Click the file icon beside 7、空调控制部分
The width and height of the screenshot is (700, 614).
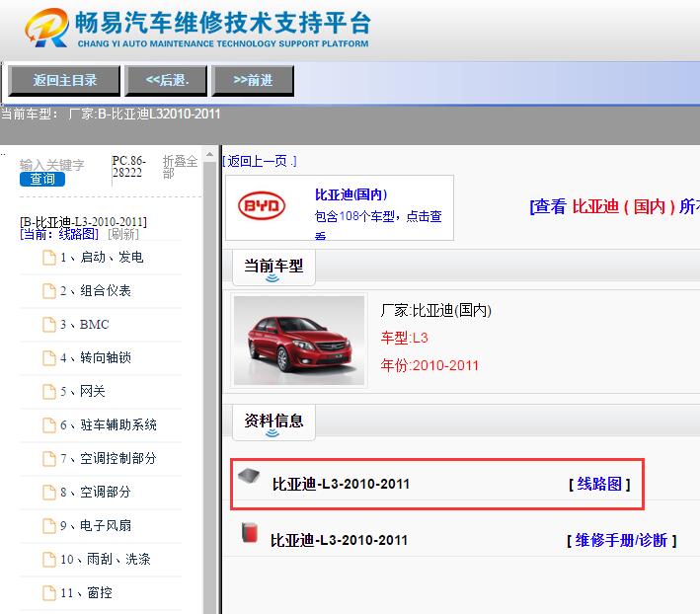point(49,459)
